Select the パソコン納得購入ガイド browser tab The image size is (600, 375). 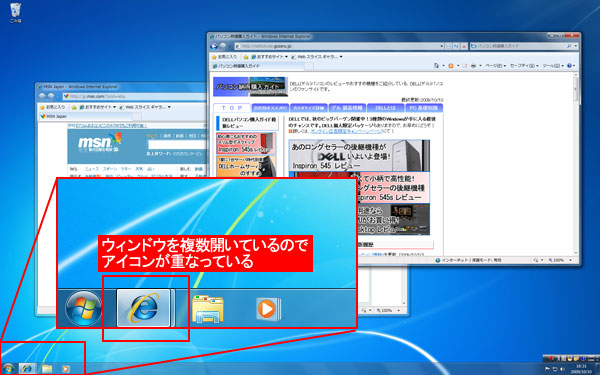258,66
